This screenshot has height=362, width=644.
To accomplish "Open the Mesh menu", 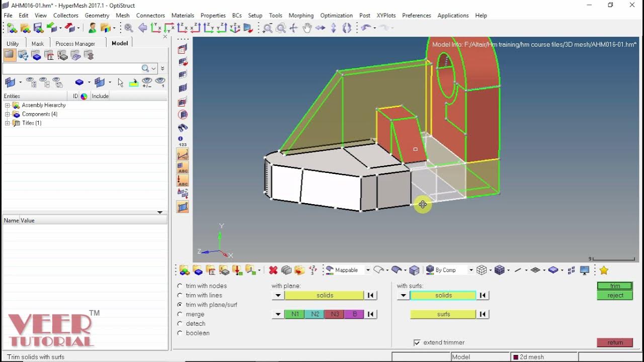I will 122,16.
